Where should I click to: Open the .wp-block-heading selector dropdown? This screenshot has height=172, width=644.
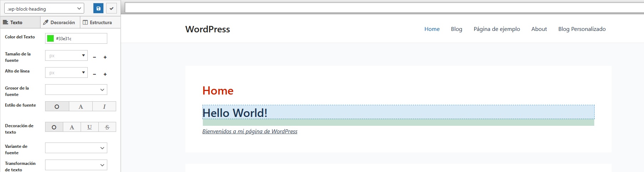coord(44,9)
